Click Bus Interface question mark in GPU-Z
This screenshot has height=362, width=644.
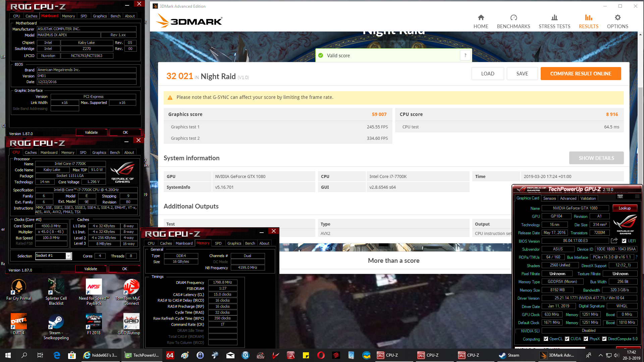click(636, 257)
